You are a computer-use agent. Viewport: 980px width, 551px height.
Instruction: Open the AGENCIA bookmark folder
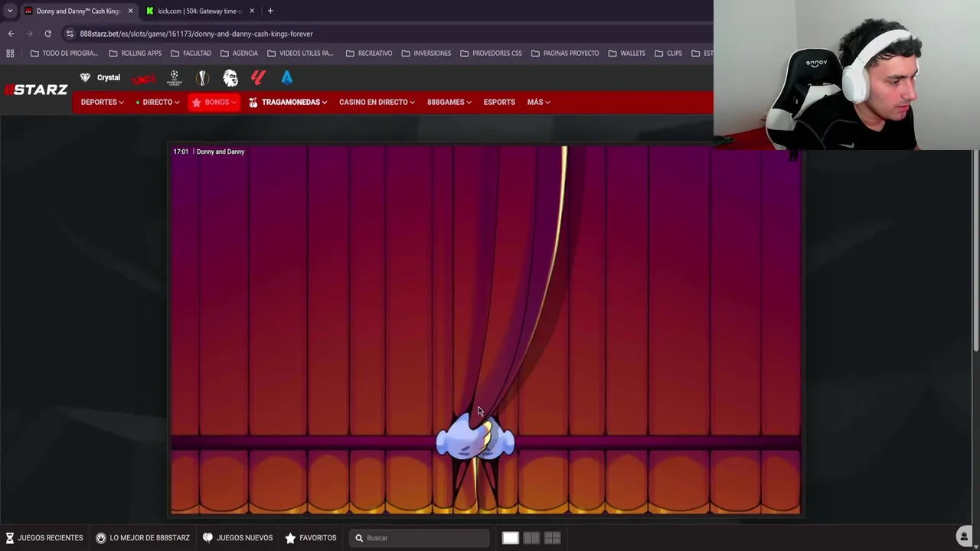click(x=239, y=53)
